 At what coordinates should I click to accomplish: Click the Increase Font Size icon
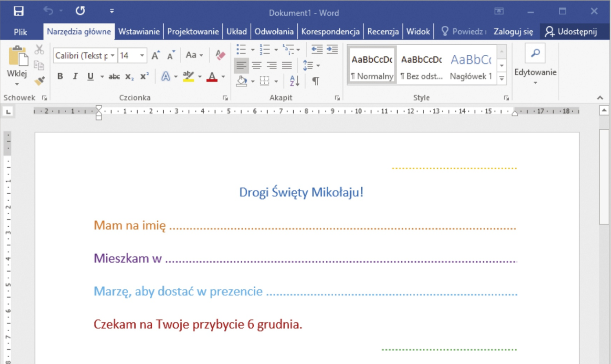click(x=155, y=55)
